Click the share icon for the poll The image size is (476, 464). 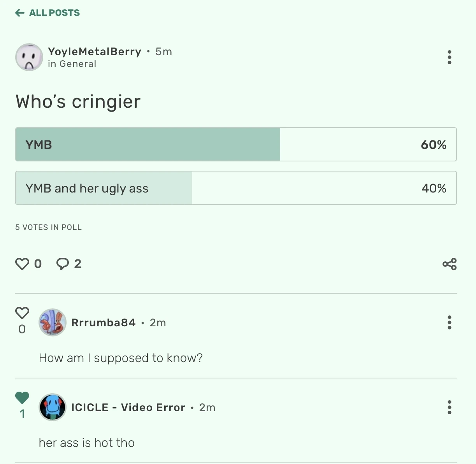[x=449, y=264]
